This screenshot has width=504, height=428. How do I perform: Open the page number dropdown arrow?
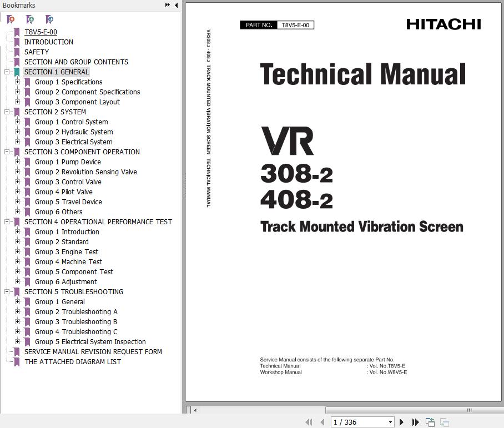pos(390,422)
